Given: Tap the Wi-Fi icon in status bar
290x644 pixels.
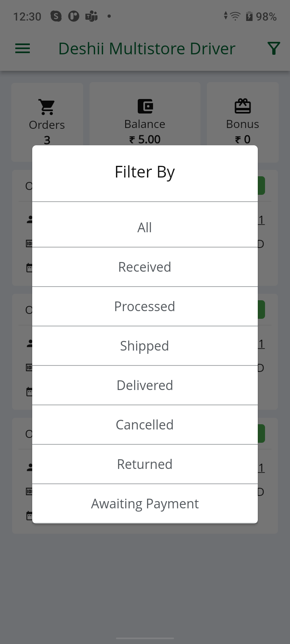Looking at the screenshot, I should (x=235, y=17).
